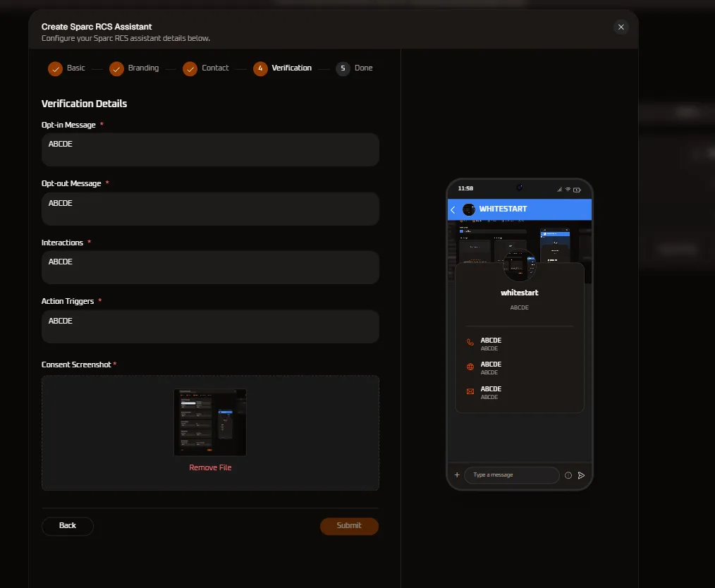The width and height of the screenshot is (715, 588).
Task: Go to the Branding step label
Action: tap(143, 68)
